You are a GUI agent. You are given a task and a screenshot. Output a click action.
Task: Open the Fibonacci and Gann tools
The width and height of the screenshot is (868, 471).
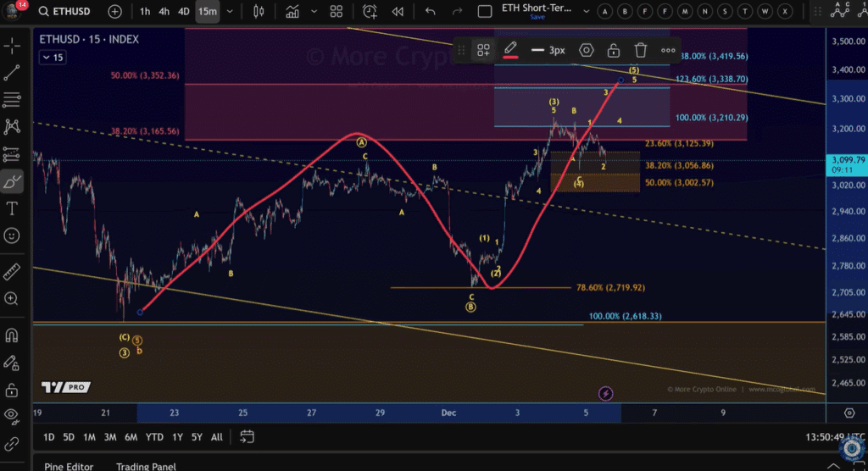click(12, 100)
